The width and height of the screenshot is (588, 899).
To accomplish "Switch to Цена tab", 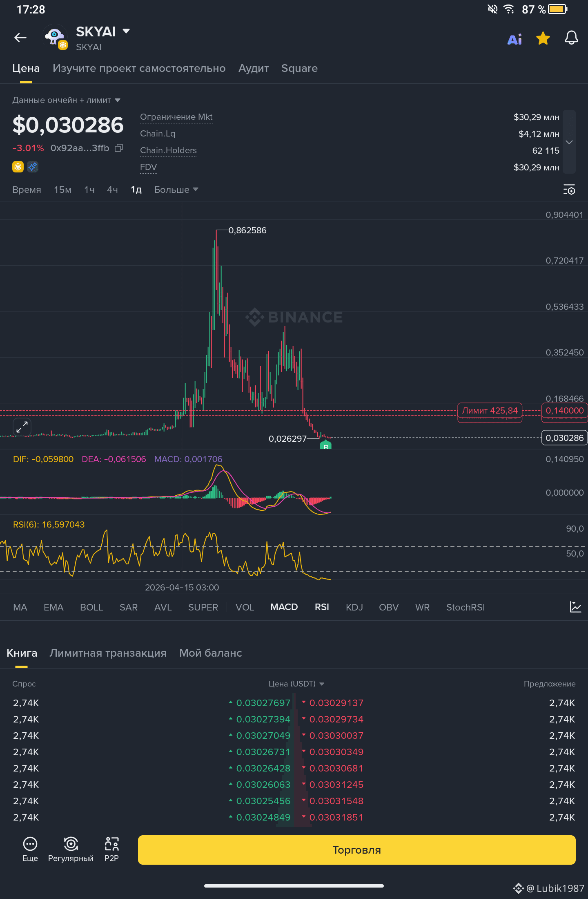I will click(x=26, y=68).
